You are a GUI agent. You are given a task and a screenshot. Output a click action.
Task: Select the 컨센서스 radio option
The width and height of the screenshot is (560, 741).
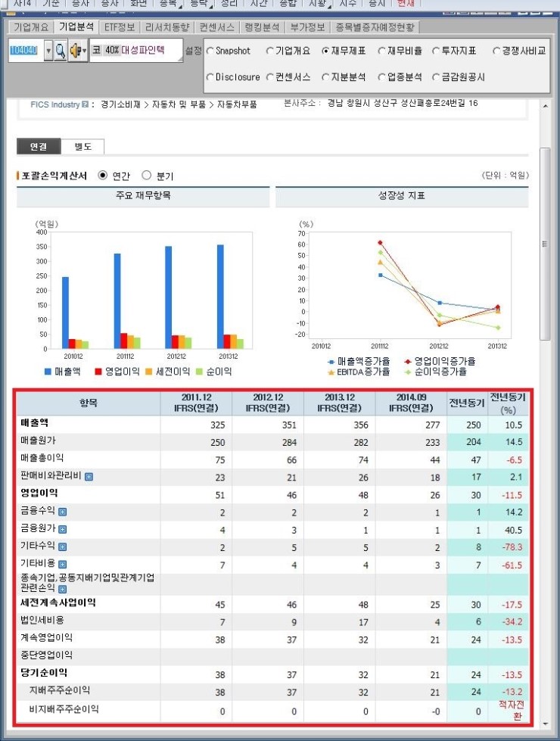click(270, 76)
